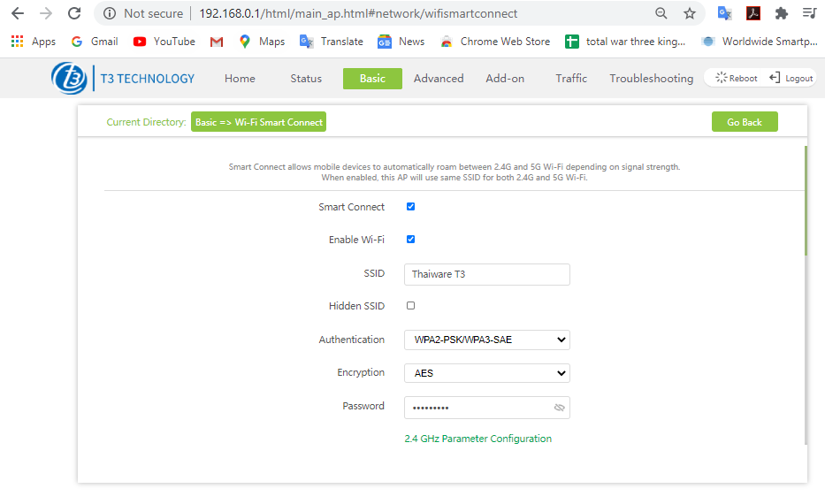Open the Status menu

tap(306, 79)
